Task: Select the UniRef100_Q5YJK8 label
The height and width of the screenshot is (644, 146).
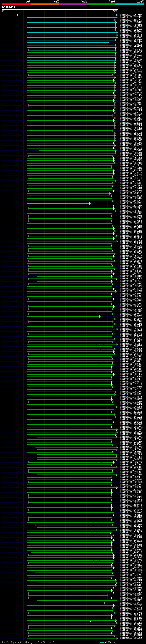Action: tap(131, 42)
